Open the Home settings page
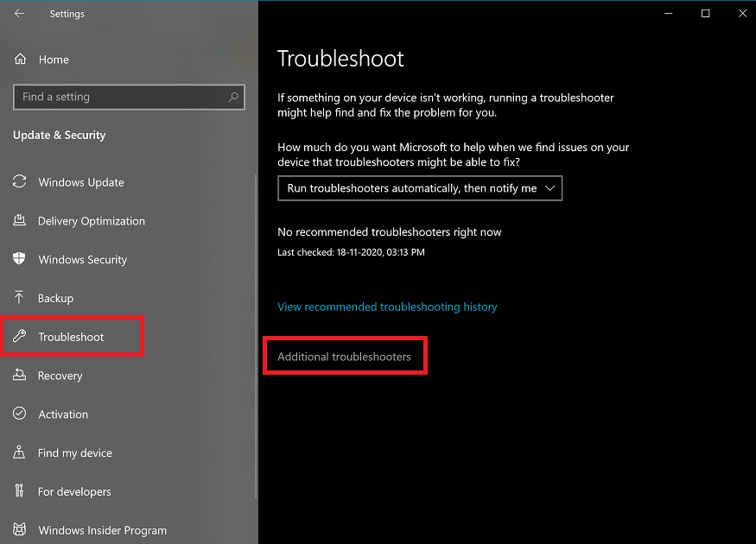Image resolution: width=756 pixels, height=544 pixels. pos(54,60)
